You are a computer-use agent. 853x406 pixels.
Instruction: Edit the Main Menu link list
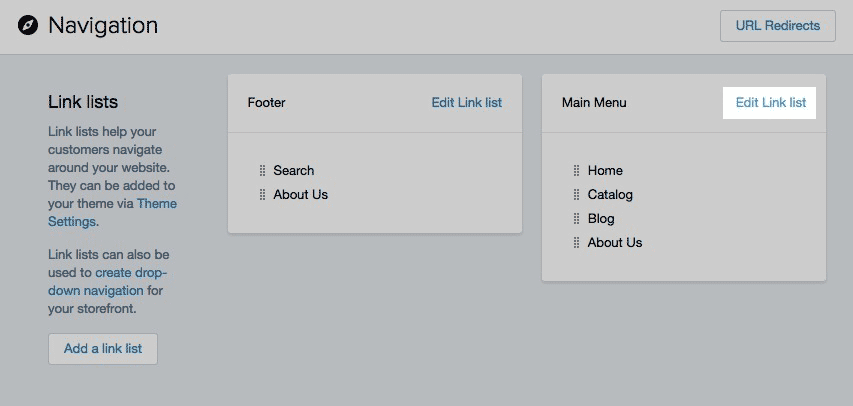(x=770, y=102)
